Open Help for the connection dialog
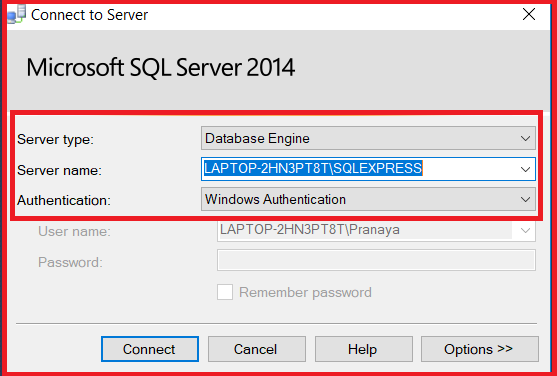The image size is (557, 376). click(x=363, y=349)
